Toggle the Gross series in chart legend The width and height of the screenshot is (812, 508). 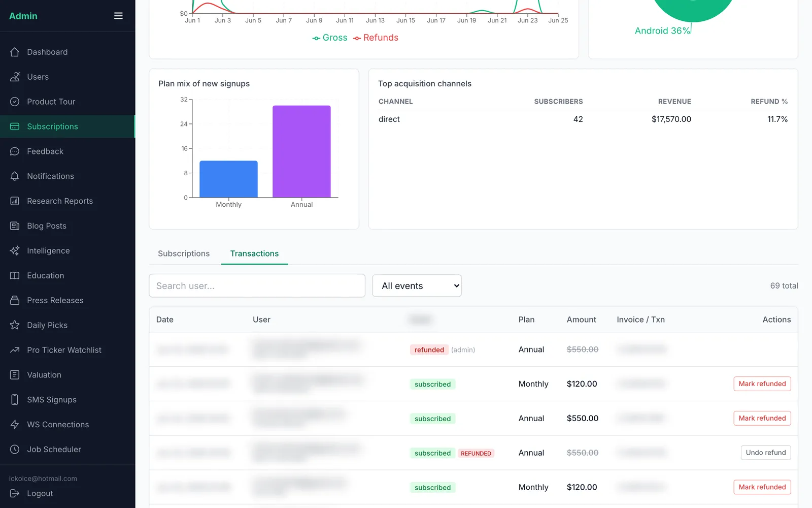[330, 38]
